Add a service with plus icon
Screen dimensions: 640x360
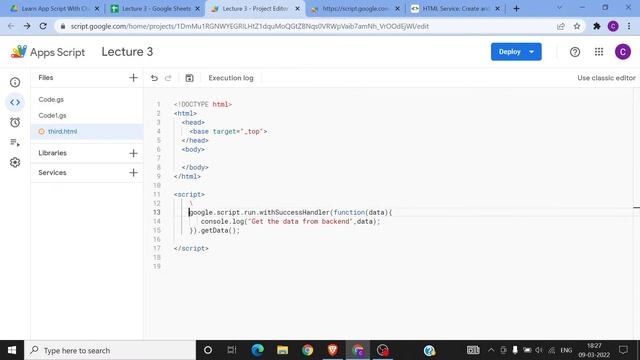pyautogui.click(x=133, y=173)
